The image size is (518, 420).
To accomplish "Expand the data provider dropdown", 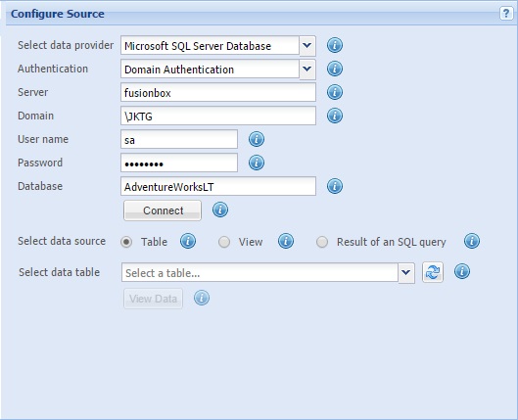I will coord(307,46).
